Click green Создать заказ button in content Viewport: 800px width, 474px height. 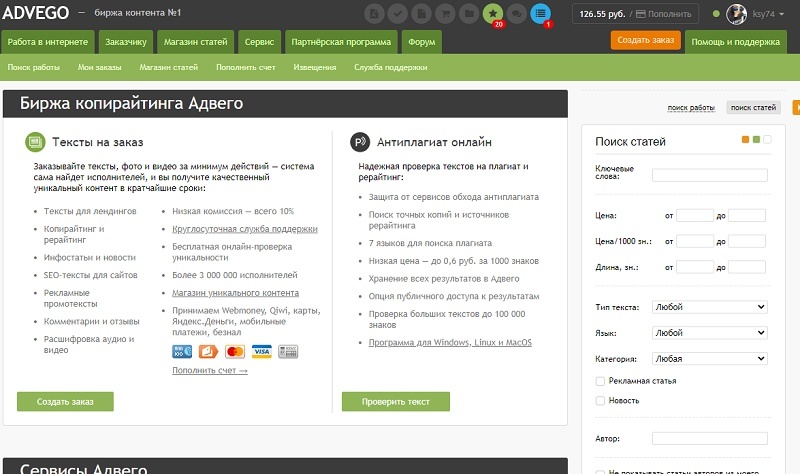click(x=65, y=402)
